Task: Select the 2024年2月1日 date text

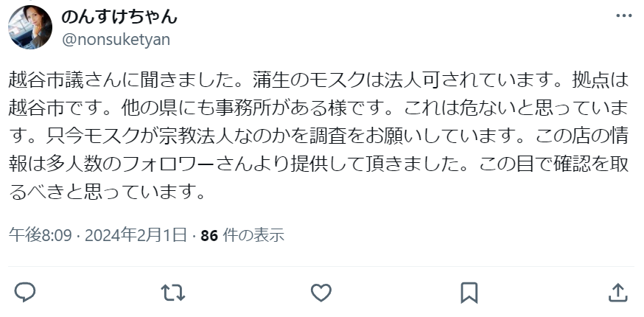Action: point(136,236)
